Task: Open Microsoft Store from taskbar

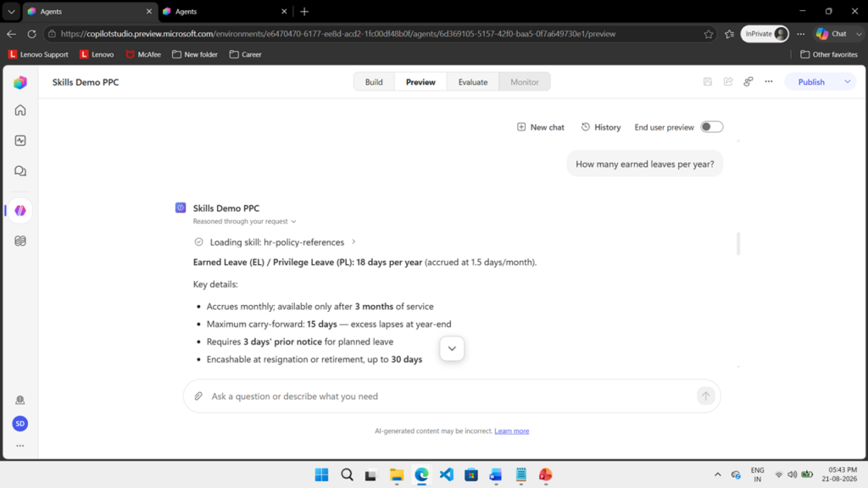Action: (471, 474)
